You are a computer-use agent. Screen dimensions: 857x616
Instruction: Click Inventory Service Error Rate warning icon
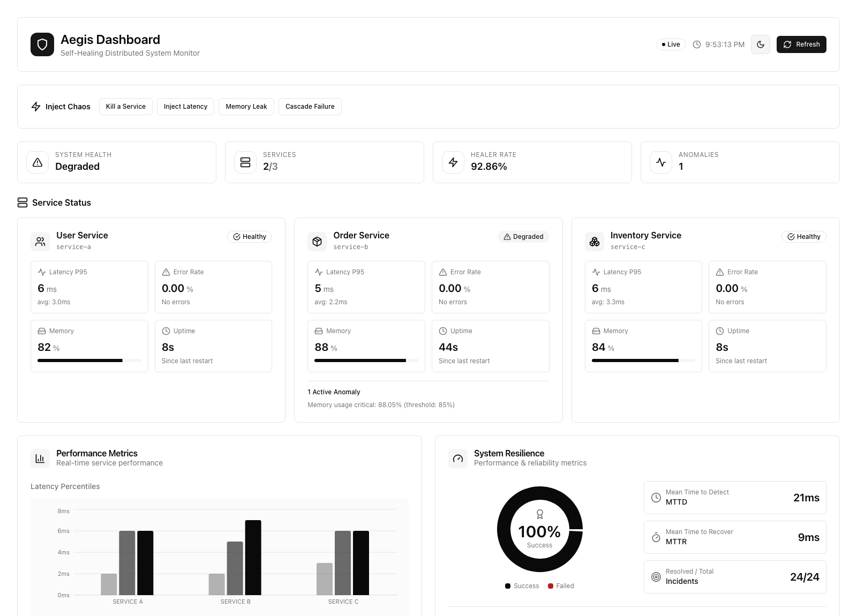pos(720,272)
